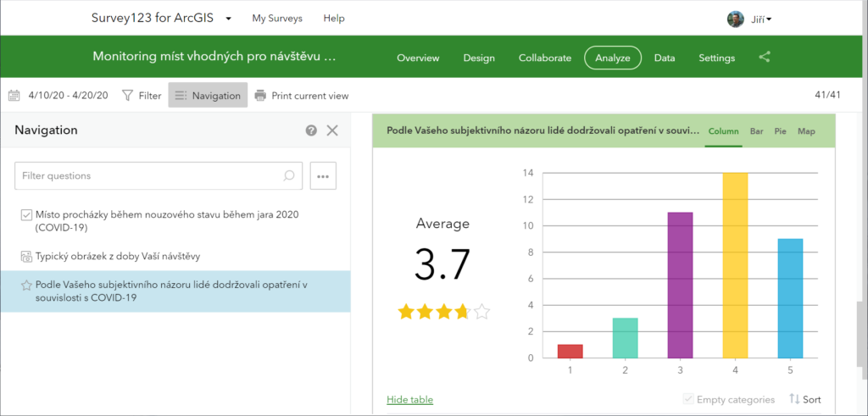Open the Navigation help question mark icon
The height and width of the screenshot is (416, 868).
coord(311,130)
